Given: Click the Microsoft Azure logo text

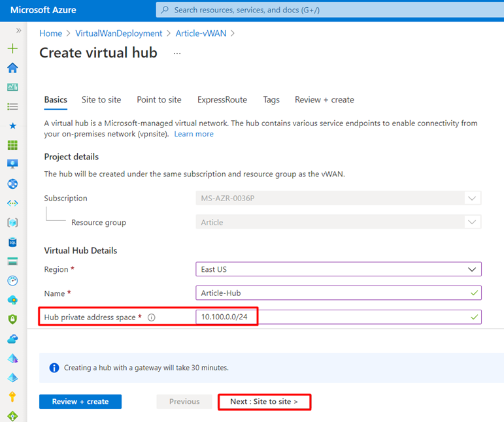Looking at the screenshot, I should (x=43, y=10).
